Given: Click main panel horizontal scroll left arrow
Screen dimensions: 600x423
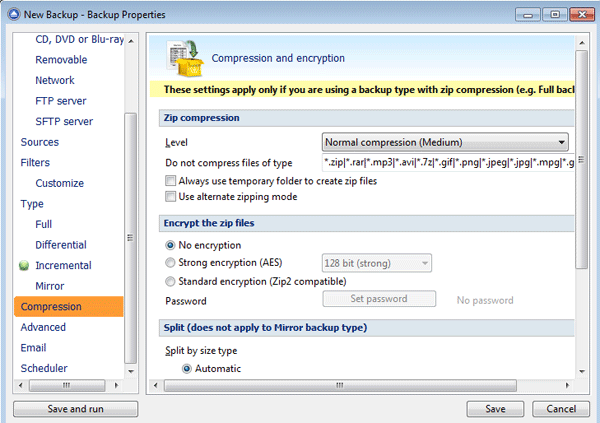Looking at the screenshot, I should pyautogui.click(x=155, y=385).
